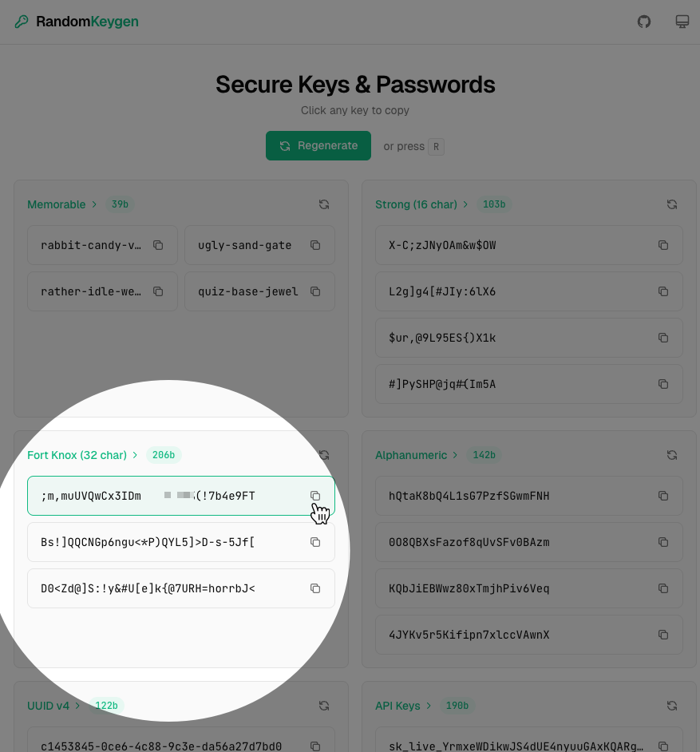Image resolution: width=700 pixels, height=752 pixels.
Task: Refresh the Alphanumeric keys section
Action: (x=672, y=455)
